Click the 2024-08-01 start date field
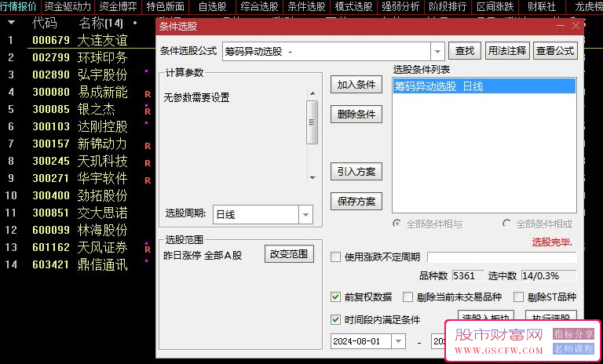The height and width of the screenshot is (364, 603). tap(360, 341)
